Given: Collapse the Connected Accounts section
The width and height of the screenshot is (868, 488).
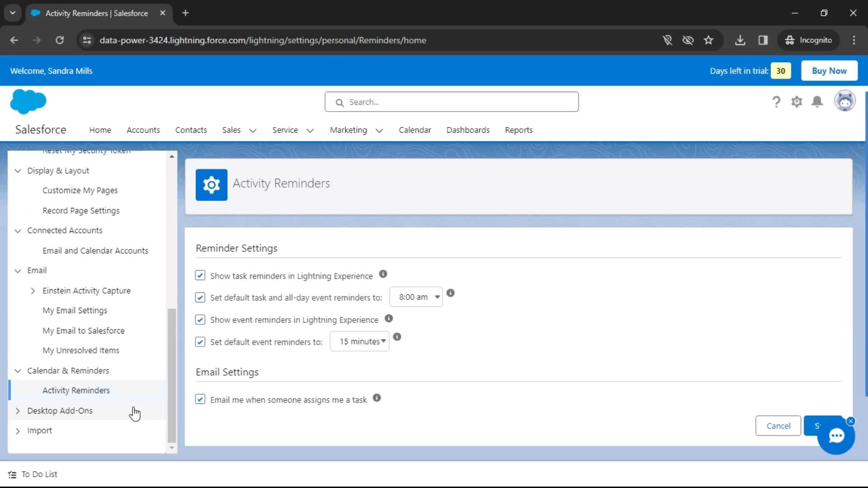Looking at the screenshot, I should click(18, 231).
